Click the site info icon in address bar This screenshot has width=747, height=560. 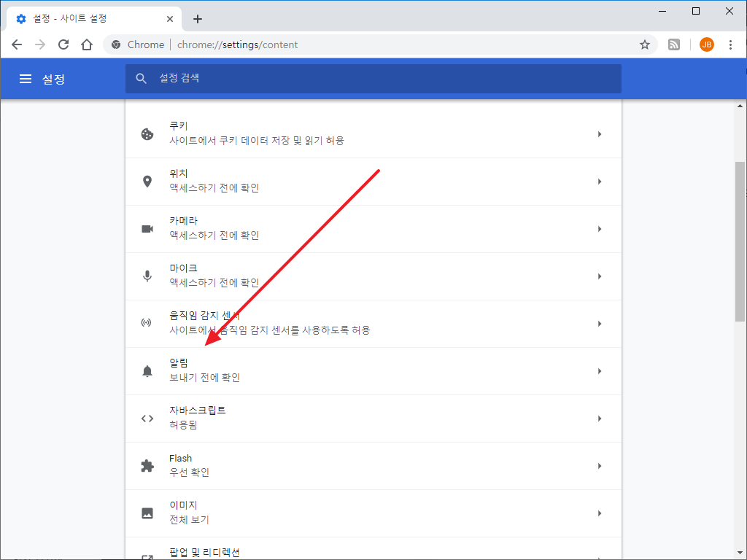click(116, 44)
